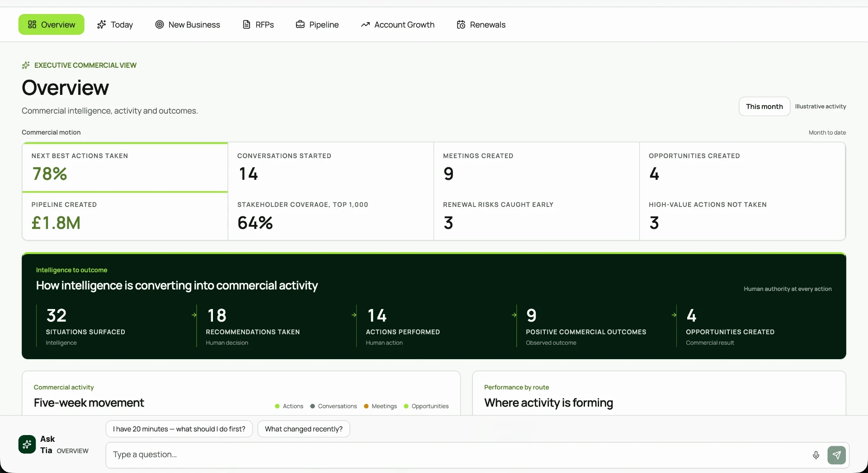
Task: Click the Meetings legend orange dot
Action: 366,406
